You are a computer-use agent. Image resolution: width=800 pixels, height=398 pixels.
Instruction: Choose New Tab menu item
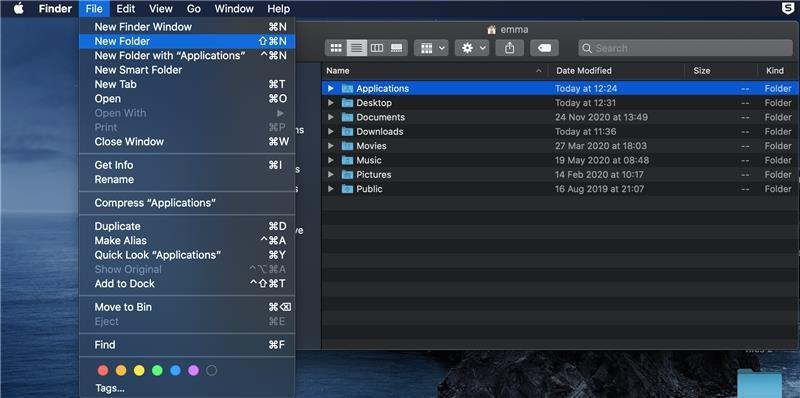click(187, 84)
